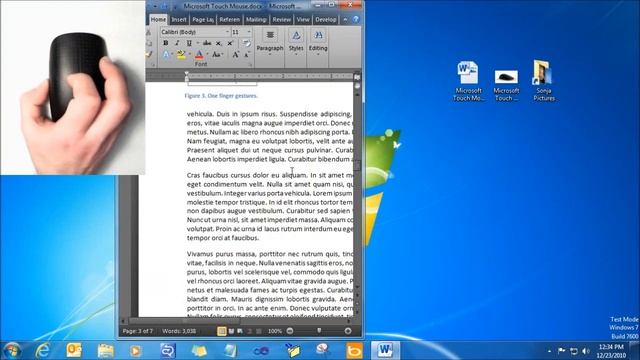The height and width of the screenshot is (360, 640).
Task: Minimize the ribbon with the caret button
Action: click(345, 20)
